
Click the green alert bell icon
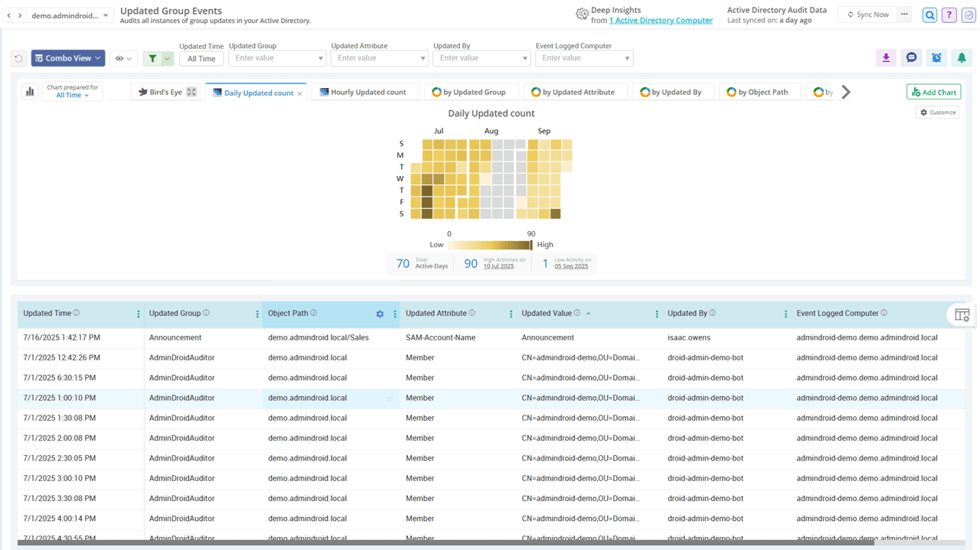pyautogui.click(x=962, y=58)
